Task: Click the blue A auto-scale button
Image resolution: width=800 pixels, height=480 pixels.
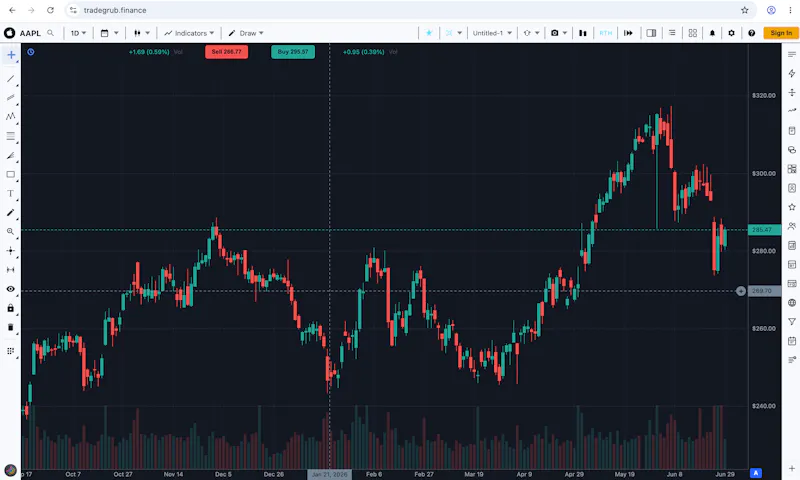Action: pyautogui.click(x=756, y=473)
